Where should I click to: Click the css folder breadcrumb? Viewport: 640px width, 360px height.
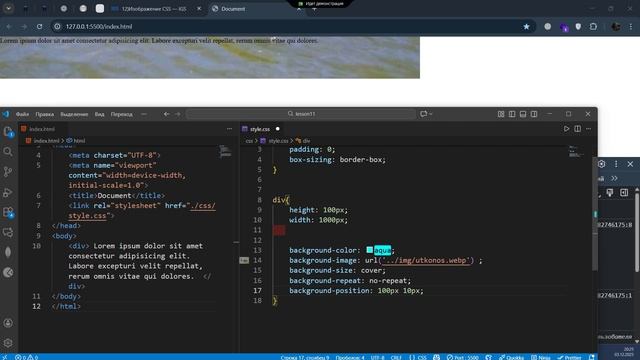[249, 141]
